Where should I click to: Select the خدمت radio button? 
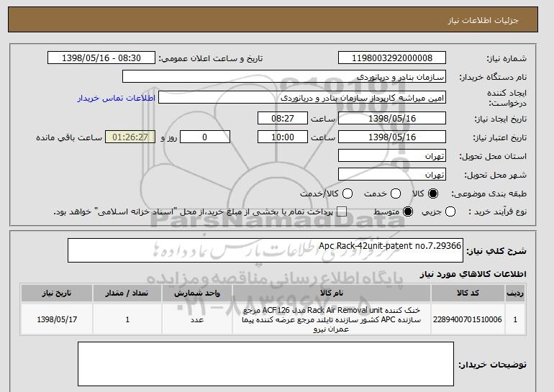click(396, 193)
